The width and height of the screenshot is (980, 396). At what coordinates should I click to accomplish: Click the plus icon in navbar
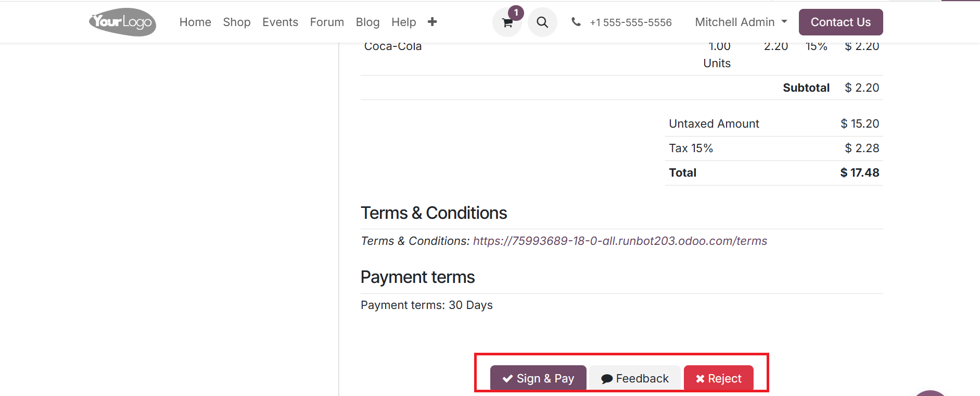tap(432, 22)
